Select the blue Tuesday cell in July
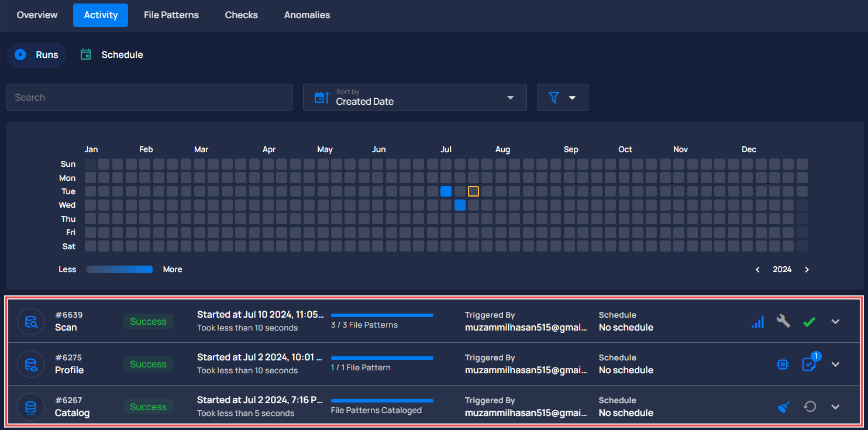 point(446,191)
